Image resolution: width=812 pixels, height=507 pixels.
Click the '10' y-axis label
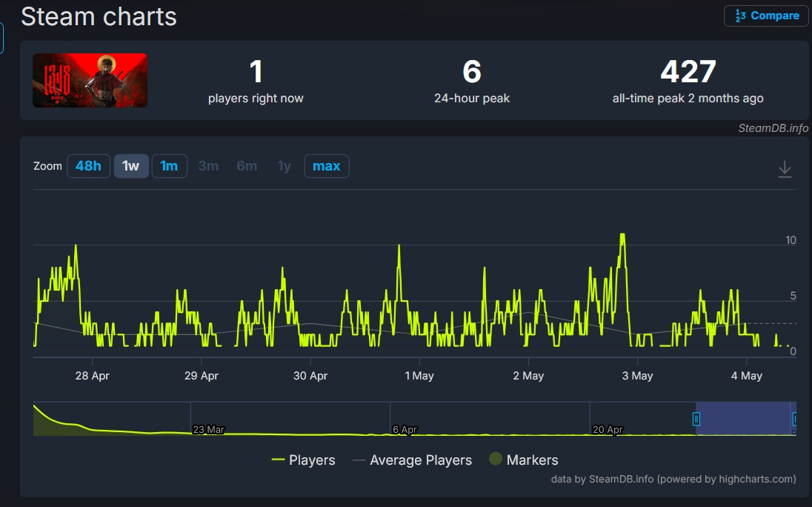pos(791,239)
